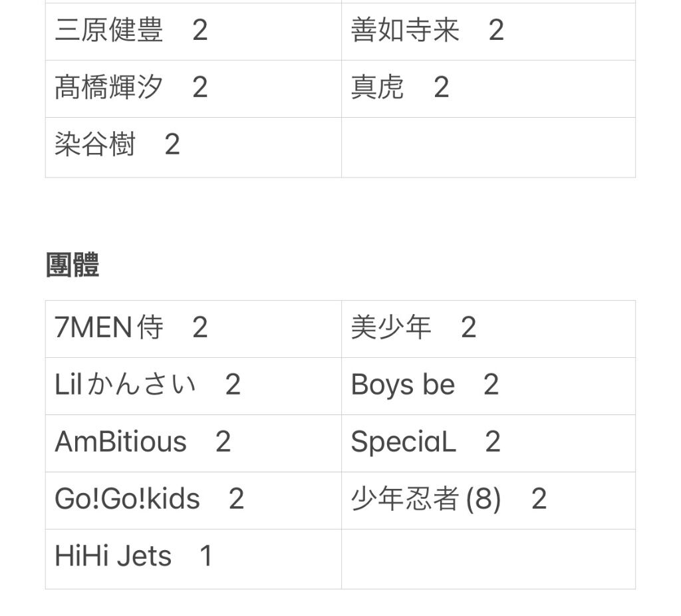Image resolution: width=681 pixels, height=616 pixels.
Task: Click the empty cell beside HiHi Jets
Action: (489, 559)
